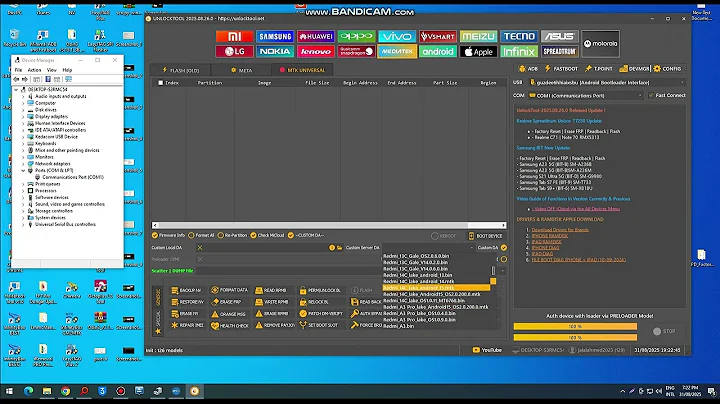Toggle the Check MiCloud option
The height and width of the screenshot is (404, 720).
coord(267,235)
